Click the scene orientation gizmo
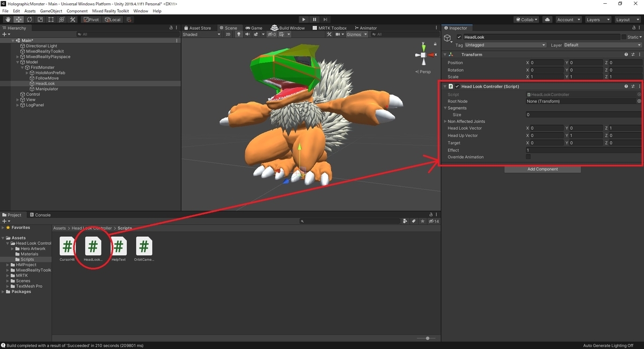Screen dimensions: 644x349 (x=423, y=55)
